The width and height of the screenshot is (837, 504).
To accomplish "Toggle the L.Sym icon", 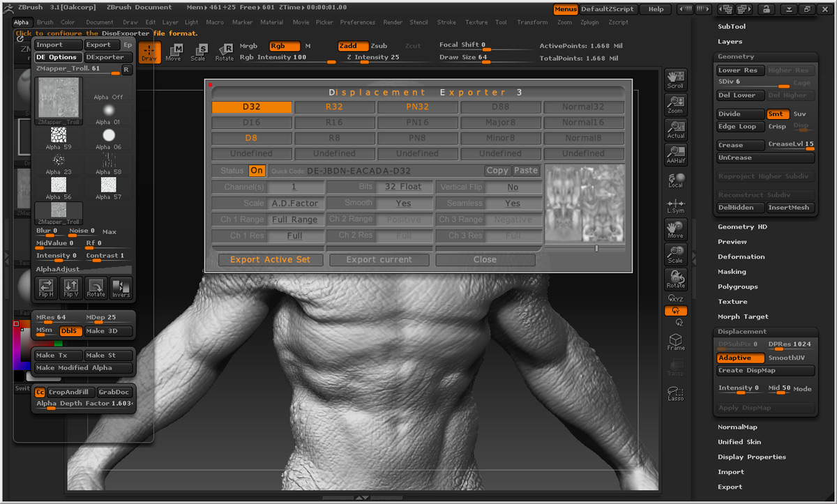I will (x=675, y=205).
